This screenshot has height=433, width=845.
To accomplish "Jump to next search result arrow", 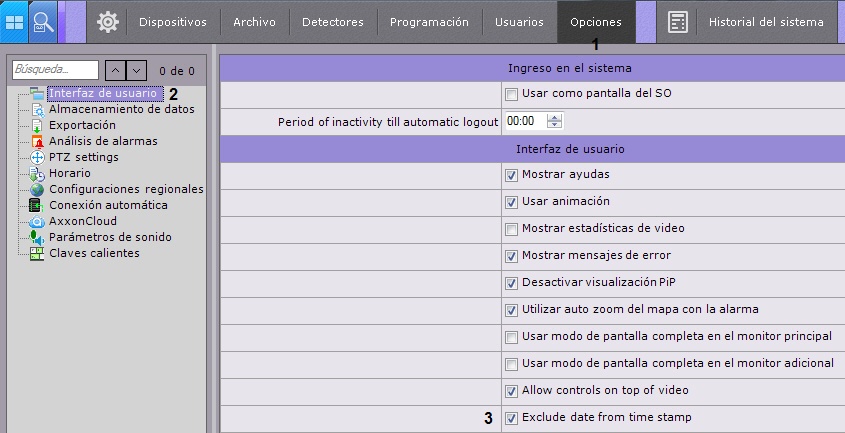I will click(137, 70).
